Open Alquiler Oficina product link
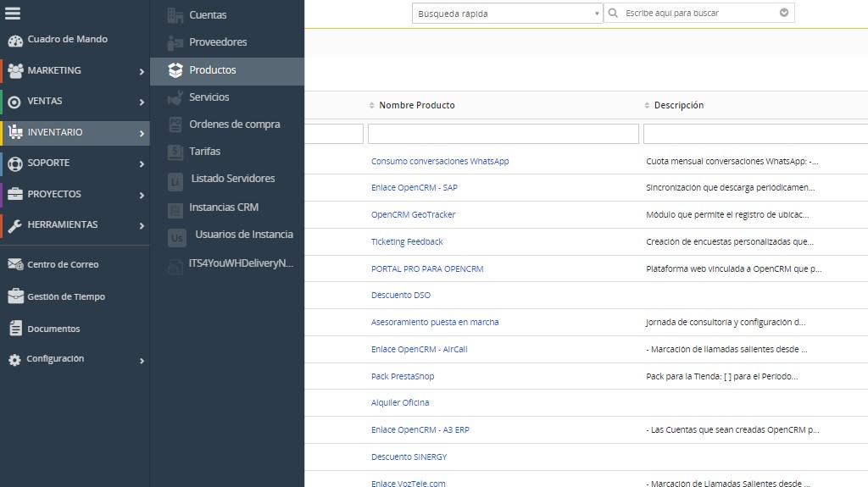This screenshot has width=868, height=487. click(x=400, y=402)
